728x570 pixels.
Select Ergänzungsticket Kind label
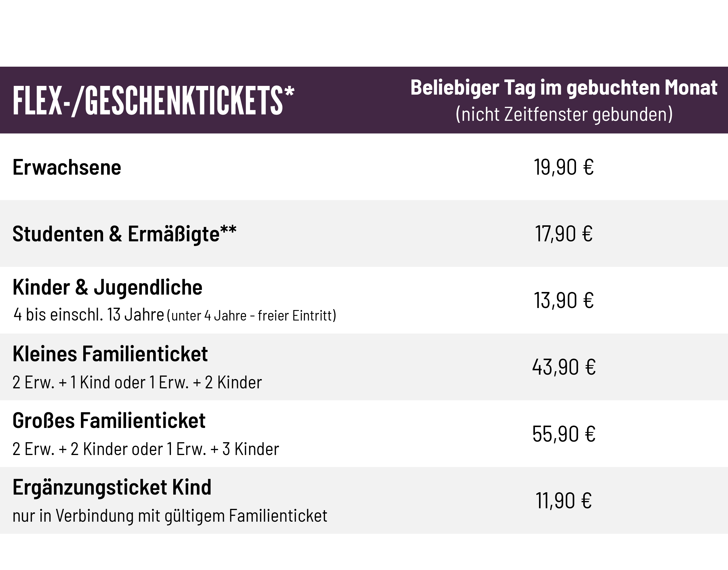point(112,488)
